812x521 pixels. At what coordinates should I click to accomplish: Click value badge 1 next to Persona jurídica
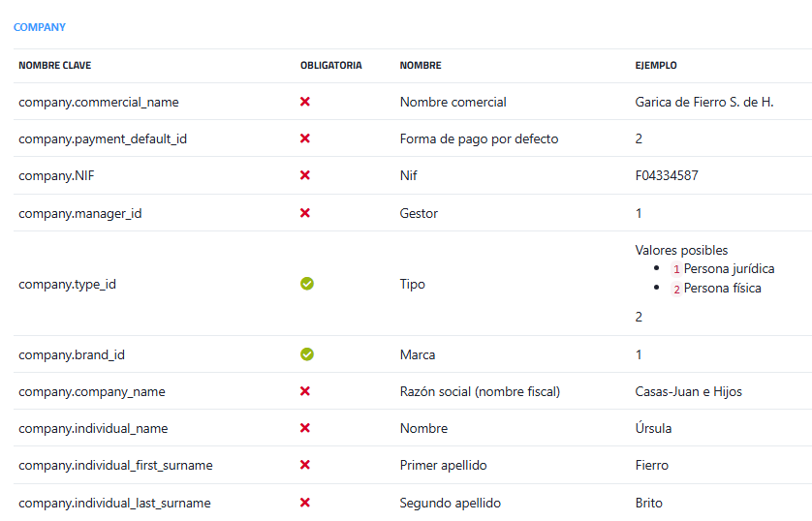[x=676, y=268]
